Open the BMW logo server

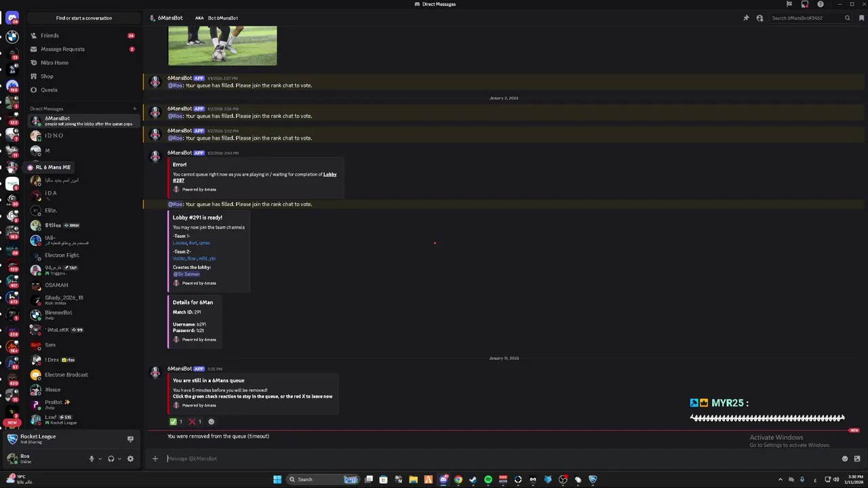(x=12, y=36)
